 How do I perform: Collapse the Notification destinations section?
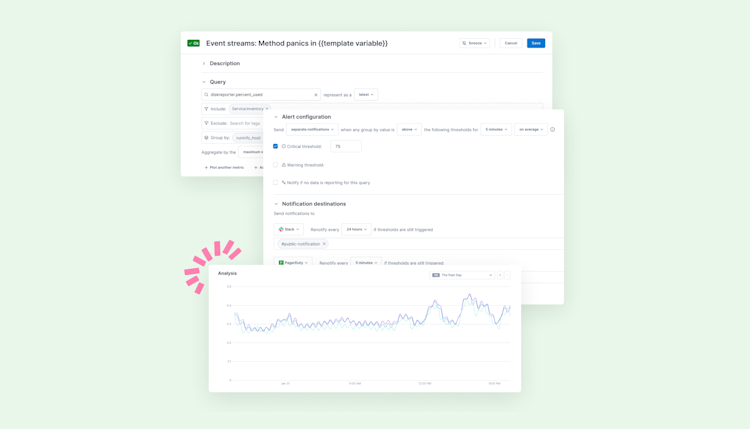[276, 204]
